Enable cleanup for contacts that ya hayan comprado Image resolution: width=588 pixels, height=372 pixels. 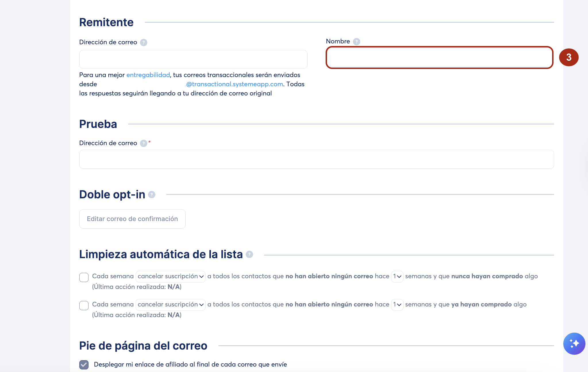[x=84, y=306]
